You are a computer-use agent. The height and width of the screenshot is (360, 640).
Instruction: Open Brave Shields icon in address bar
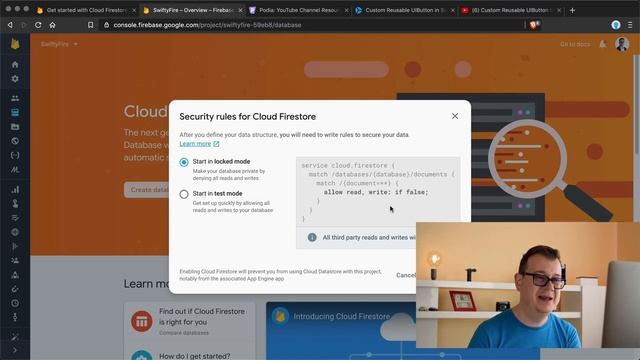coord(534,25)
